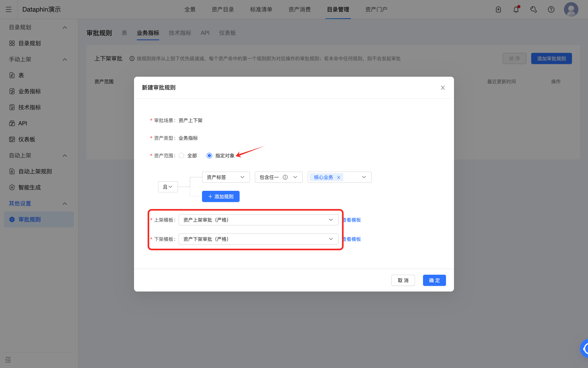The height and width of the screenshot is (368, 588).
Task: Open 资产目录 in the top navigation
Action: coord(222,9)
